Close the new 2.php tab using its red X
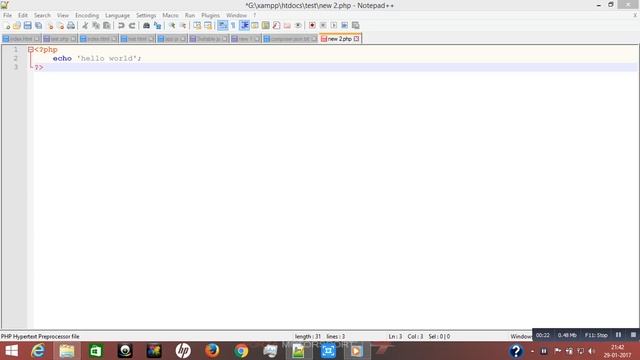640x360 pixels. pyautogui.click(x=357, y=39)
